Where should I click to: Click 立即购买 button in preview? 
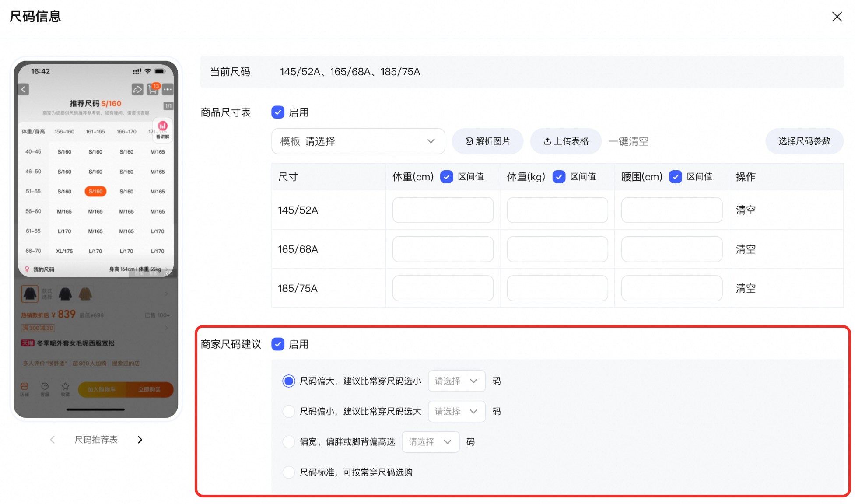150,389
